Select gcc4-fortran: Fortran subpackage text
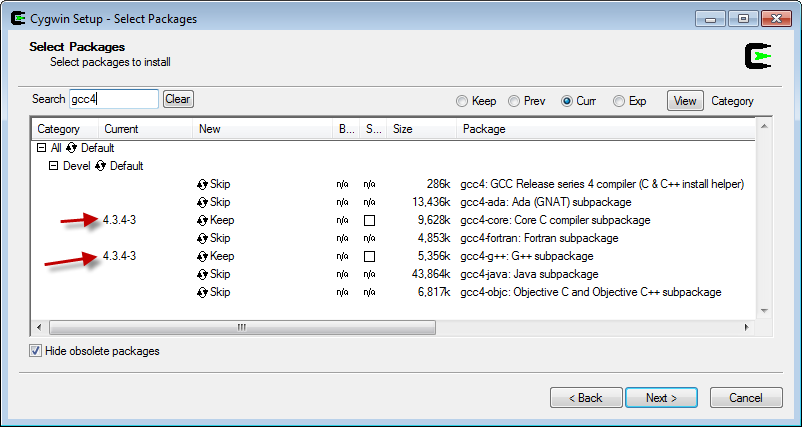Viewport: 802px width, 427px height. (x=539, y=238)
